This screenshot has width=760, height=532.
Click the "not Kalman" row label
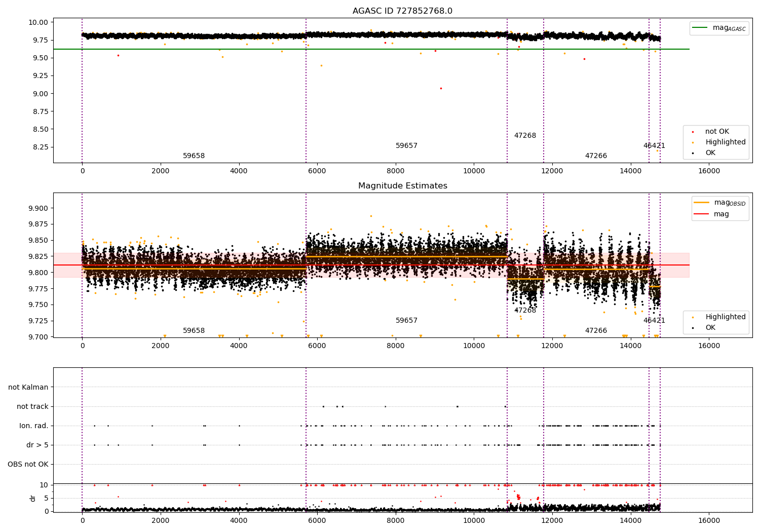tap(28, 387)
